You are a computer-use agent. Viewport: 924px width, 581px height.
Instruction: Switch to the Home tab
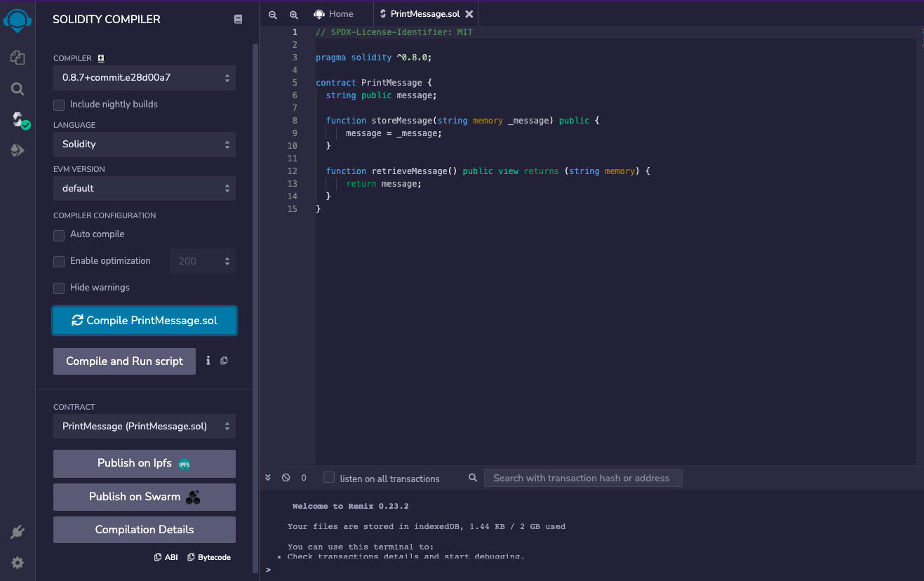pyautogui.click(x=333, y=14)
